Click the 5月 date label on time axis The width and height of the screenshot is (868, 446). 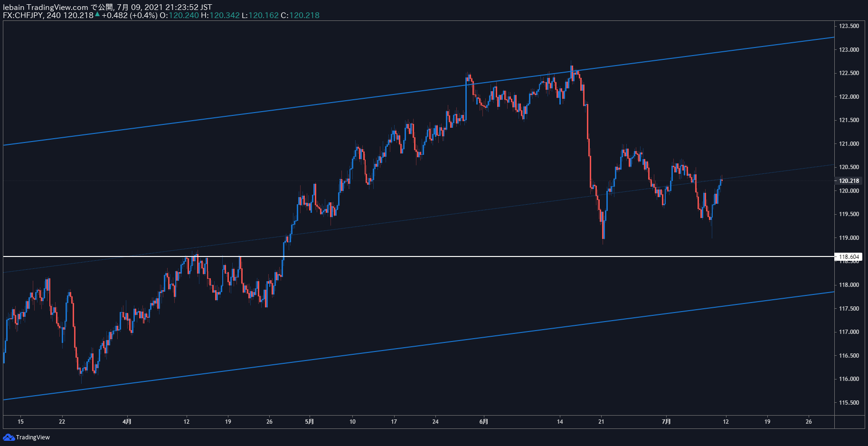pos(309,421)
